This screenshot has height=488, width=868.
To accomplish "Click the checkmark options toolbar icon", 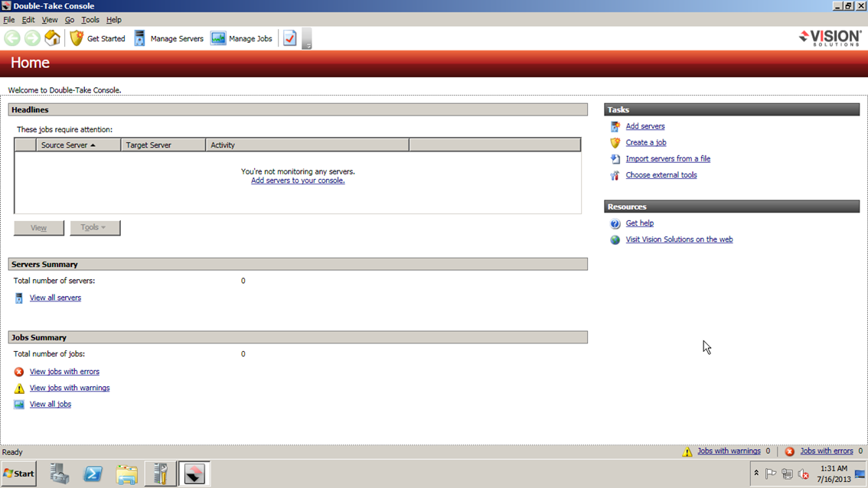I will coord(289,38).
